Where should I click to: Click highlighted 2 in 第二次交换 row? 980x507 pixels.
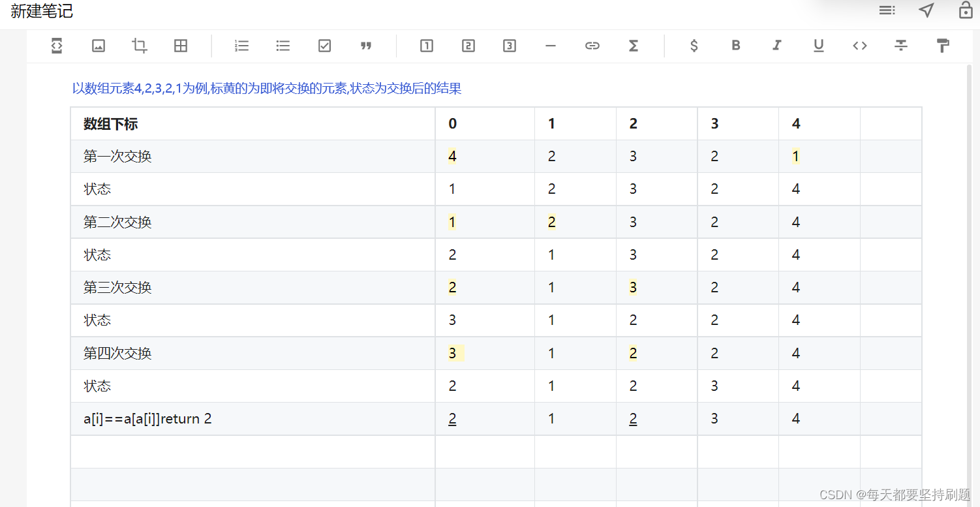pos(551,223)
